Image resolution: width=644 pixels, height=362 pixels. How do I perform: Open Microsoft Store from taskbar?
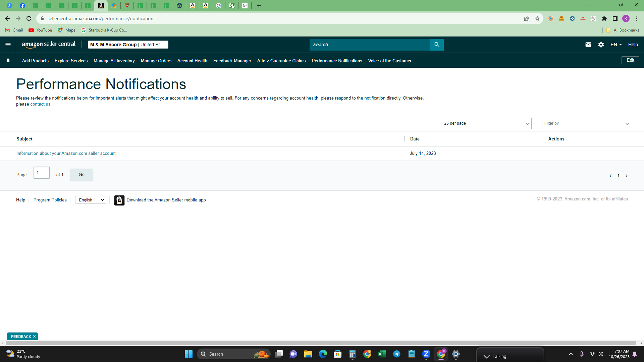(x=337, y=354)
